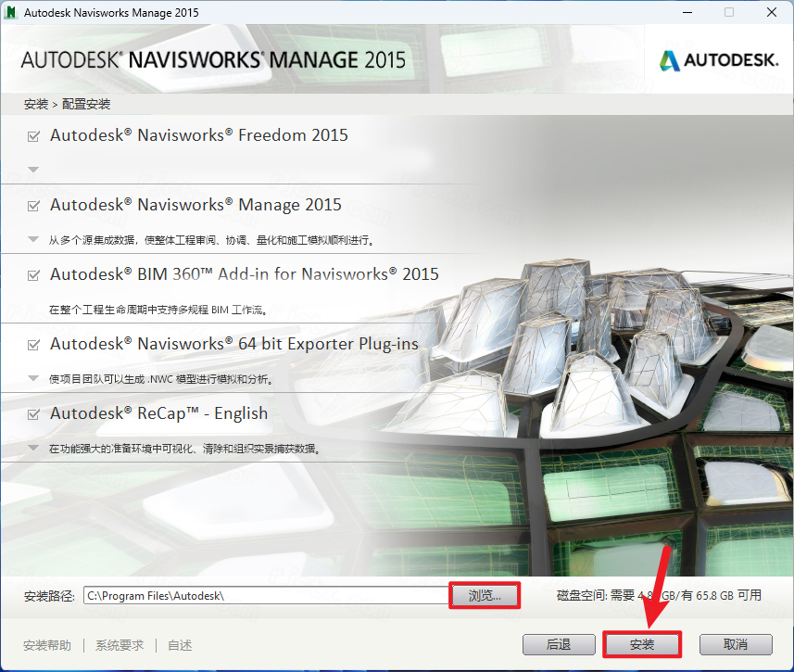Expand Navisworks Freedom 2015 options arrow

[33, 170]
